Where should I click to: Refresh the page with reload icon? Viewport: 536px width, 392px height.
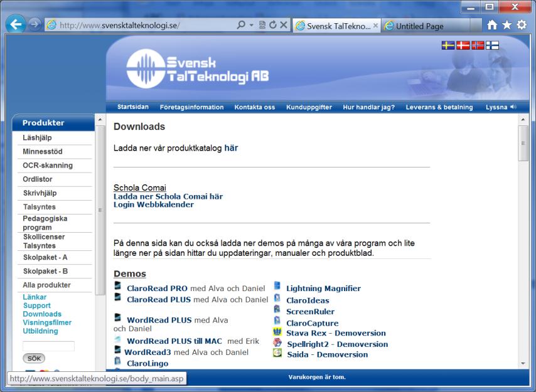[272, 24]
